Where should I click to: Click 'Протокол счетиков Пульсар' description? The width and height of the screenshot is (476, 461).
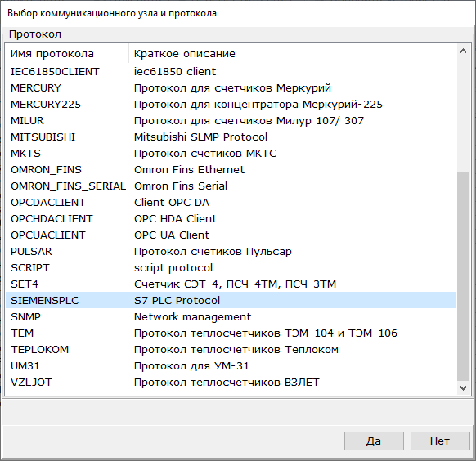click(213, 252)
